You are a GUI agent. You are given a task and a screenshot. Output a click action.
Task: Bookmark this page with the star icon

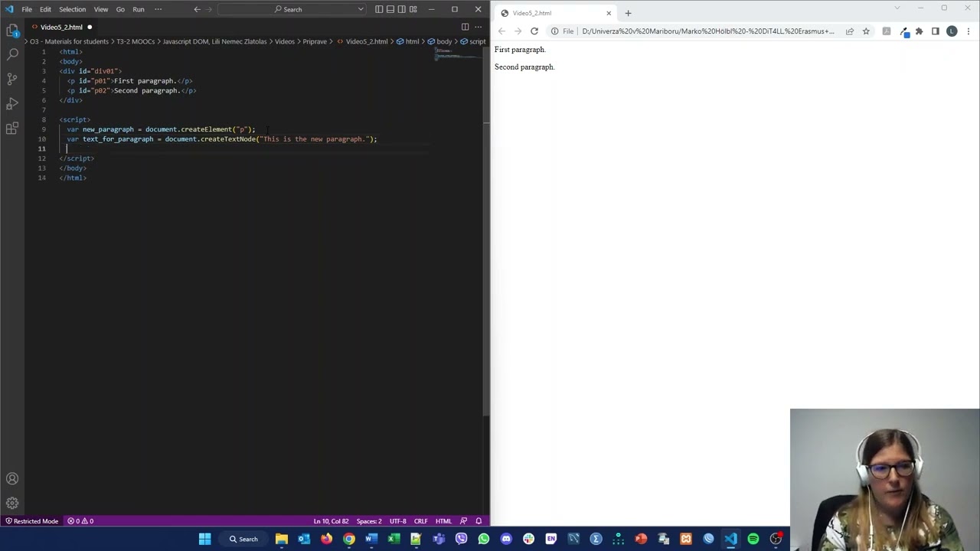[x=866, y=31]
